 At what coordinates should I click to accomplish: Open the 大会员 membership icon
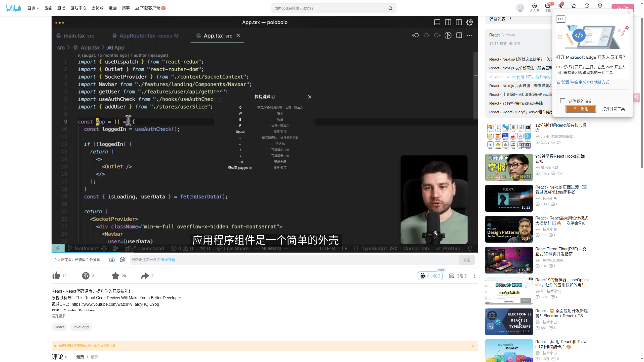tap(534, 8)
